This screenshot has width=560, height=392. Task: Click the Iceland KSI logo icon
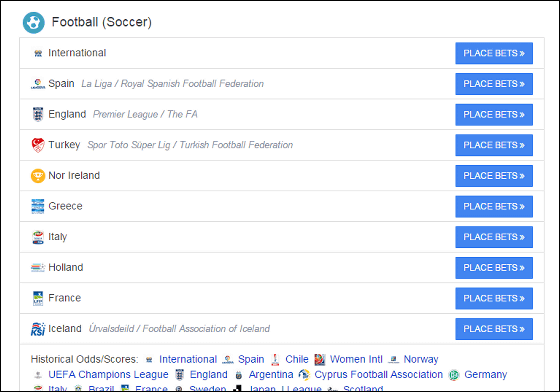coord(38,329)
